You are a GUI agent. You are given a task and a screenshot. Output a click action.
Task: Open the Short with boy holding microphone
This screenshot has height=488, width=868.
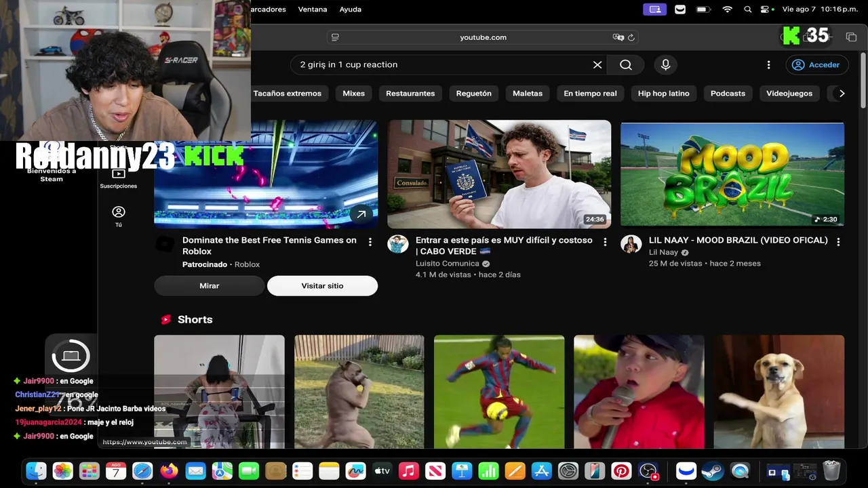[639, 392]
